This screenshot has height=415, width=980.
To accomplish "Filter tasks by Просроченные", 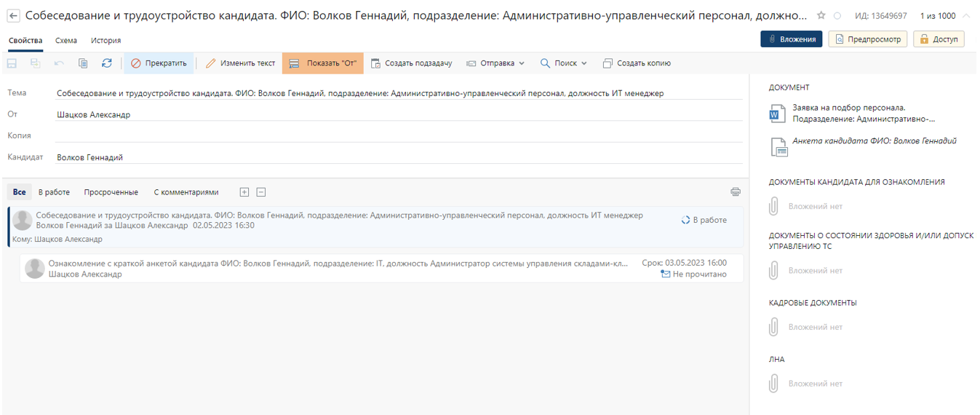I will point(111,192).
